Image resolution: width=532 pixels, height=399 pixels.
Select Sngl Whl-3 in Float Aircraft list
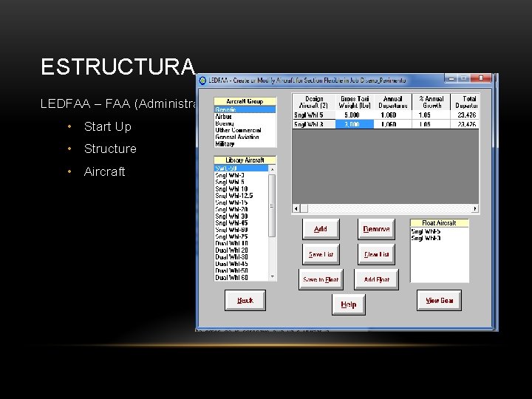pos(440,238)
